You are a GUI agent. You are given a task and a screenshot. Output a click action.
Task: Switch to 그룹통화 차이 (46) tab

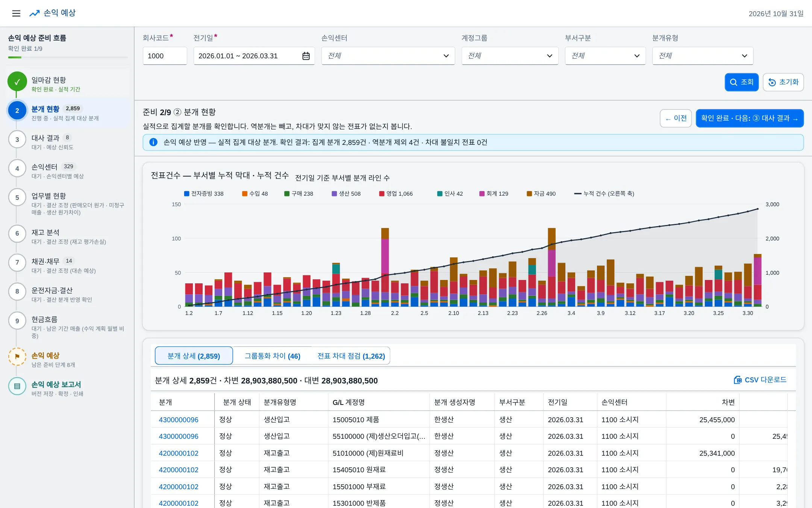point(273,356)
